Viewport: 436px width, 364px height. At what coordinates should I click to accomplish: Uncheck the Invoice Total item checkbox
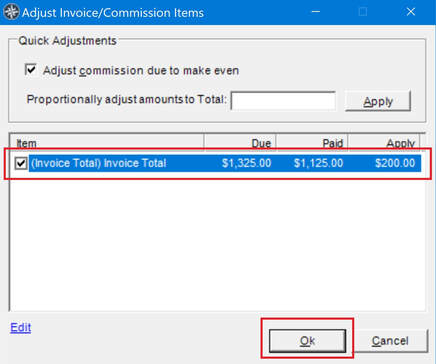click(21, 163)
